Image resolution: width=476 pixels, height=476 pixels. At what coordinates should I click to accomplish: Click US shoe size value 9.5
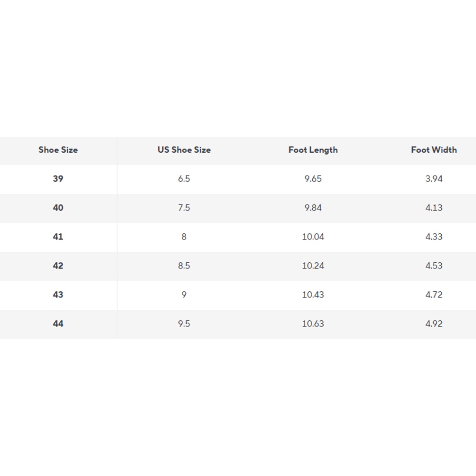coord(184,324)
